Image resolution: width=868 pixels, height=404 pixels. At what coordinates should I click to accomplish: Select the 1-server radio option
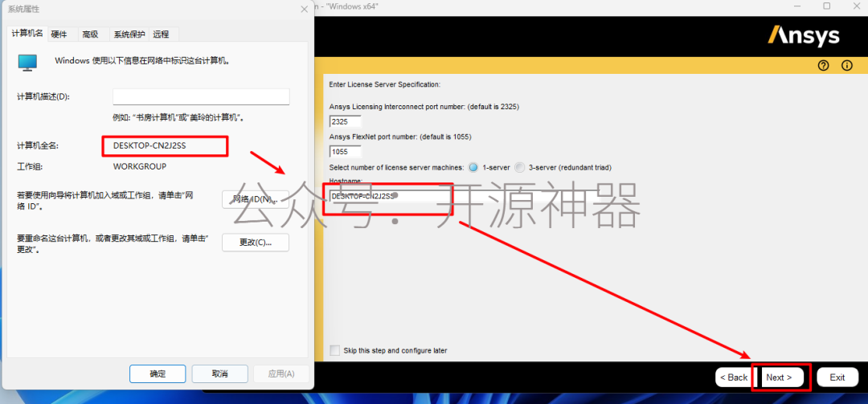[473, 167]
